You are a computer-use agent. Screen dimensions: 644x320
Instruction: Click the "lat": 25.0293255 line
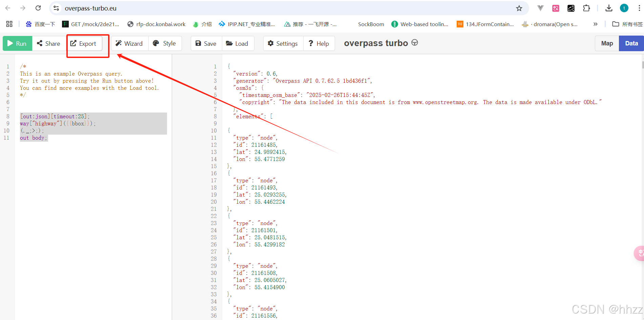(260, 195)
